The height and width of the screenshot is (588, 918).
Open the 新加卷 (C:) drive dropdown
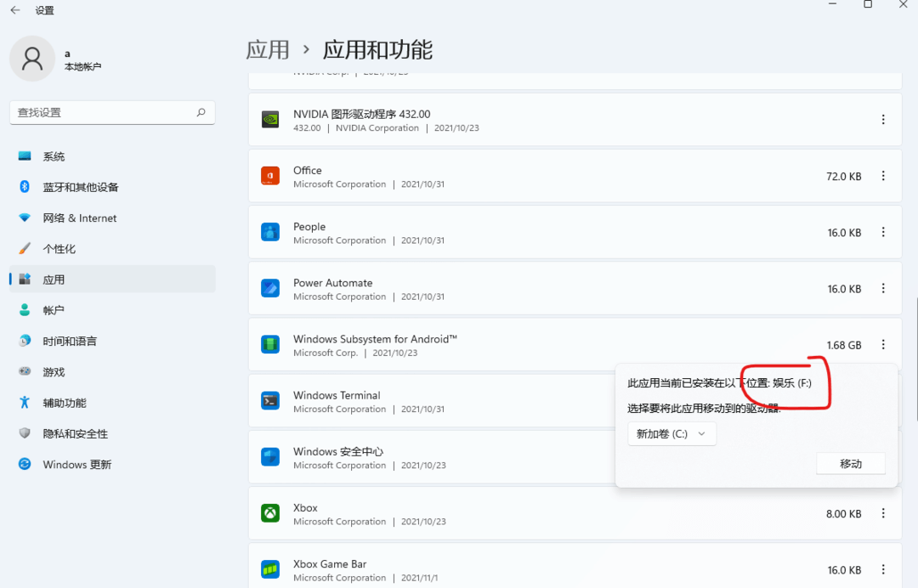[x=671, y=433]
